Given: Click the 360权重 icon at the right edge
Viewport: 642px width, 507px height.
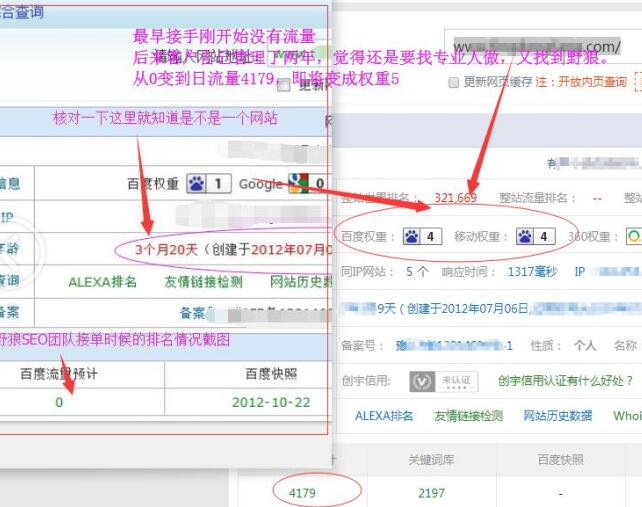Looking at the screenshot, I should (x=634, y=237).
